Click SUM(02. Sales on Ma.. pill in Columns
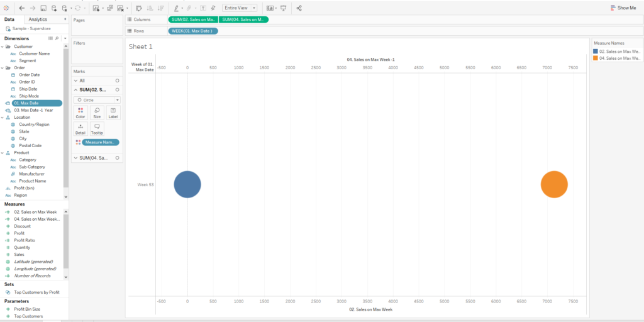Screen dimensions: 644x322 [193, 19]
